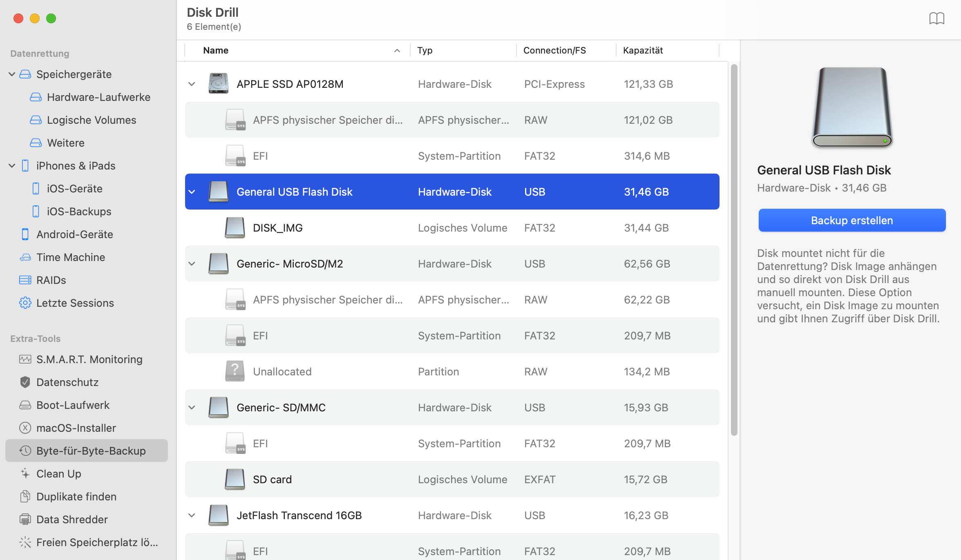This screenshot has width=961, height=560.
Task: Click the Kapazität column header
Action: click(x=642, y=49)
